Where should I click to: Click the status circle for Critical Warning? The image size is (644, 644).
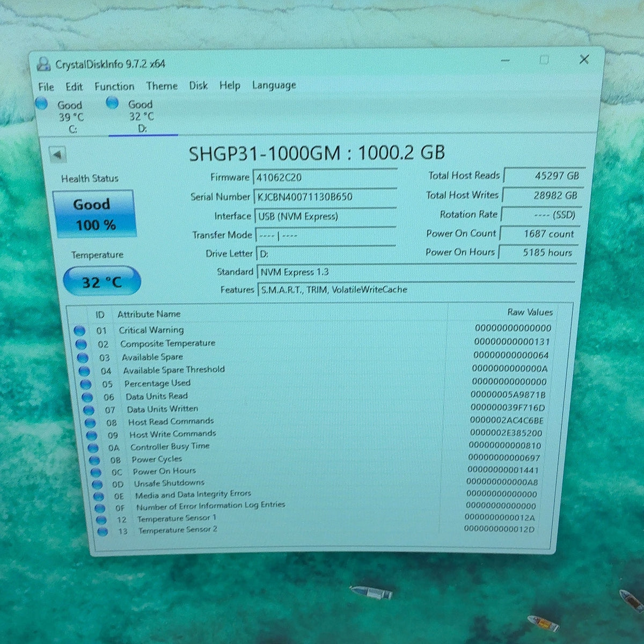79,331
